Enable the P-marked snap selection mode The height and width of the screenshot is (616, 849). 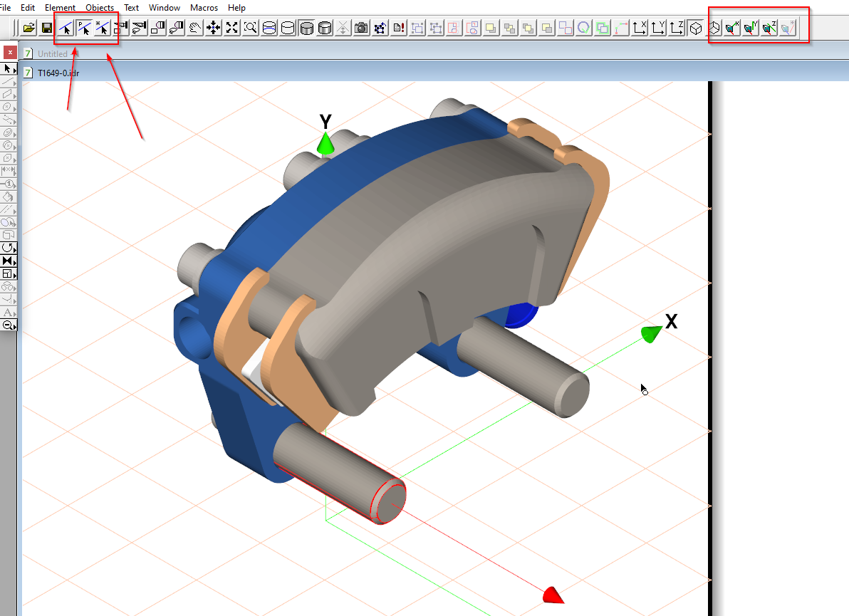(85, 28)
